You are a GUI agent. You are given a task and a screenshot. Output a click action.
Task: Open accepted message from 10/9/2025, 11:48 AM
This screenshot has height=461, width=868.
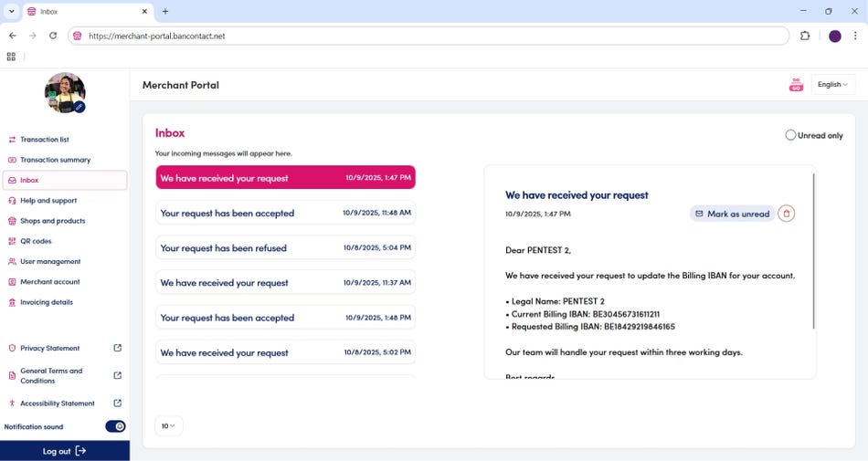286,213
